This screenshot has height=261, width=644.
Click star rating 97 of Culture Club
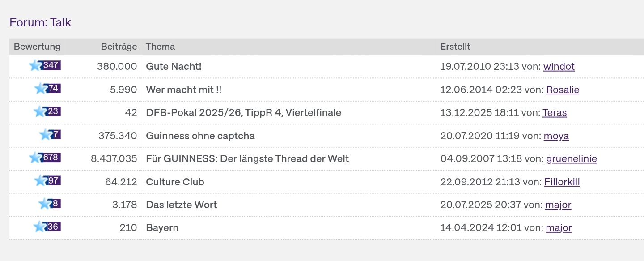(47, 181)
